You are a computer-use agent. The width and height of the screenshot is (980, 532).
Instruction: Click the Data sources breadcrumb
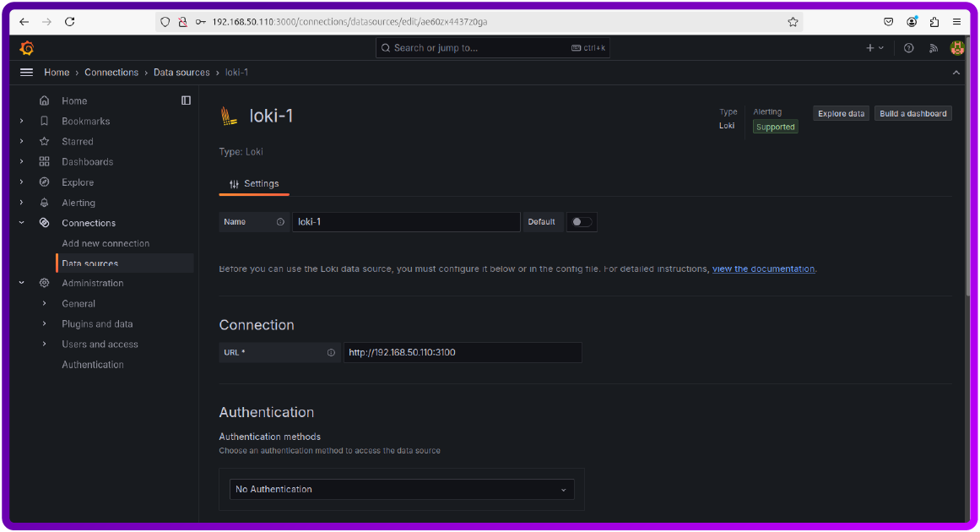pyautogui.click(x=181, y=73)
